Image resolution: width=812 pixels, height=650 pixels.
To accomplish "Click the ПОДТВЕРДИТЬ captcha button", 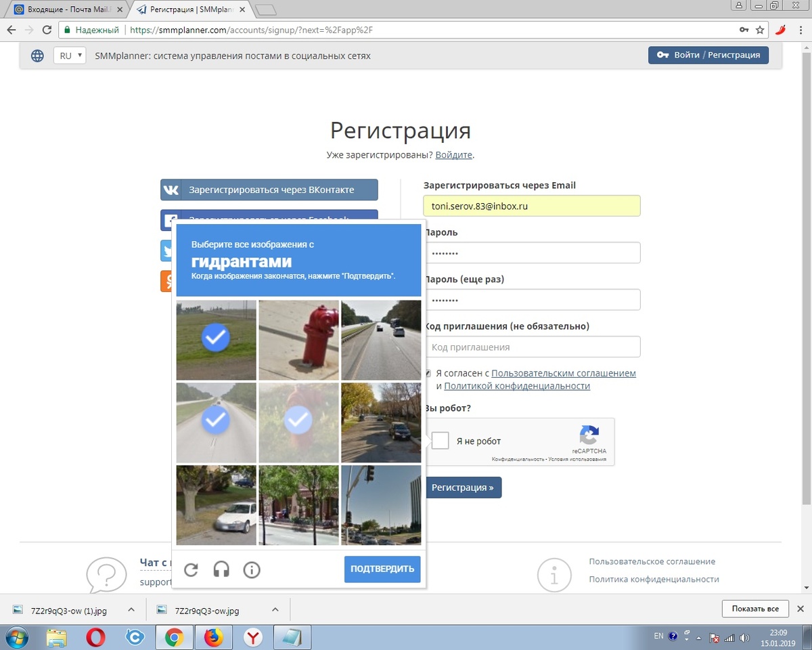I will 382,569.
